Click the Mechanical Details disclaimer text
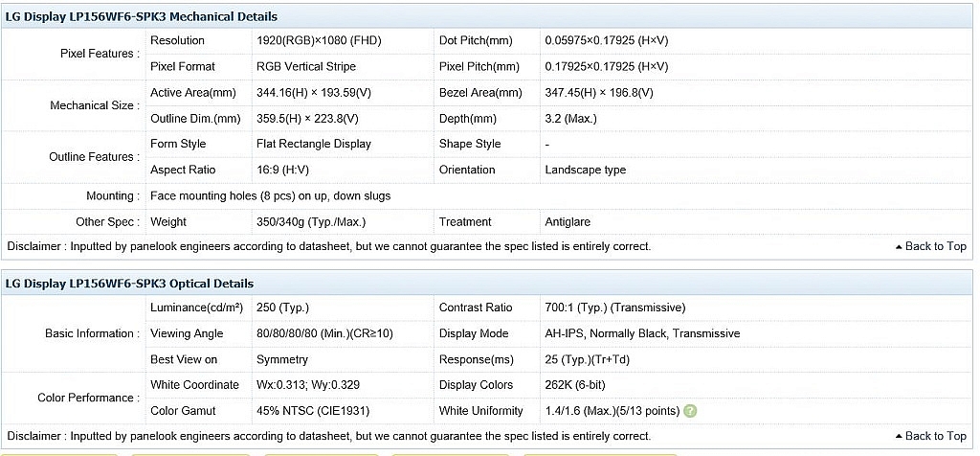This screenshot has height=456, width=980. coord(329,246)
